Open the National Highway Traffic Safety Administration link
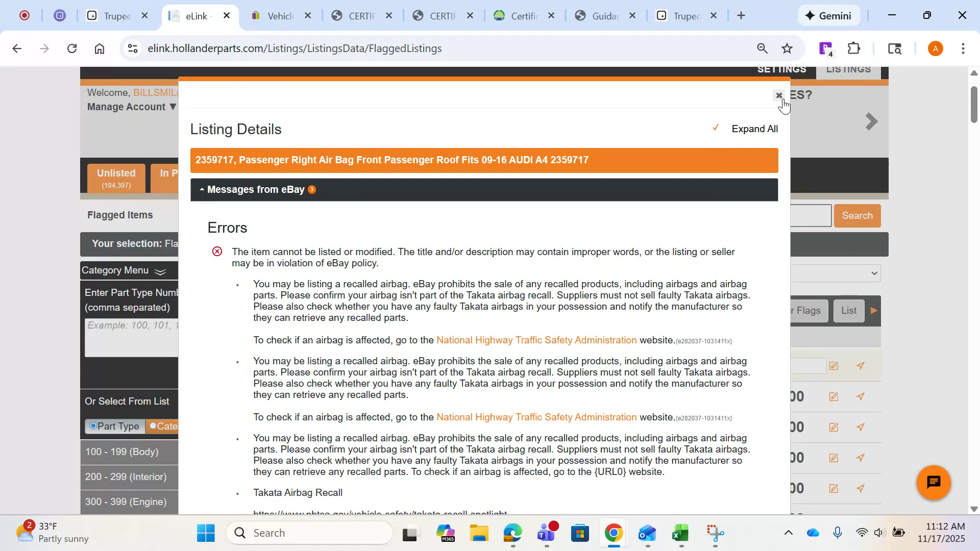This screenshot has height=551, width=980. (x=536, y=340)
